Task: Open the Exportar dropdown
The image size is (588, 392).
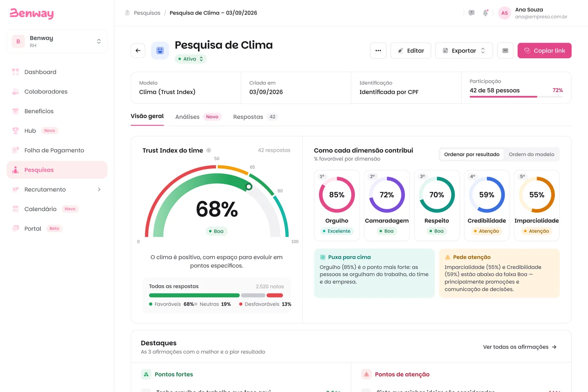Action: tap(464, 51)
